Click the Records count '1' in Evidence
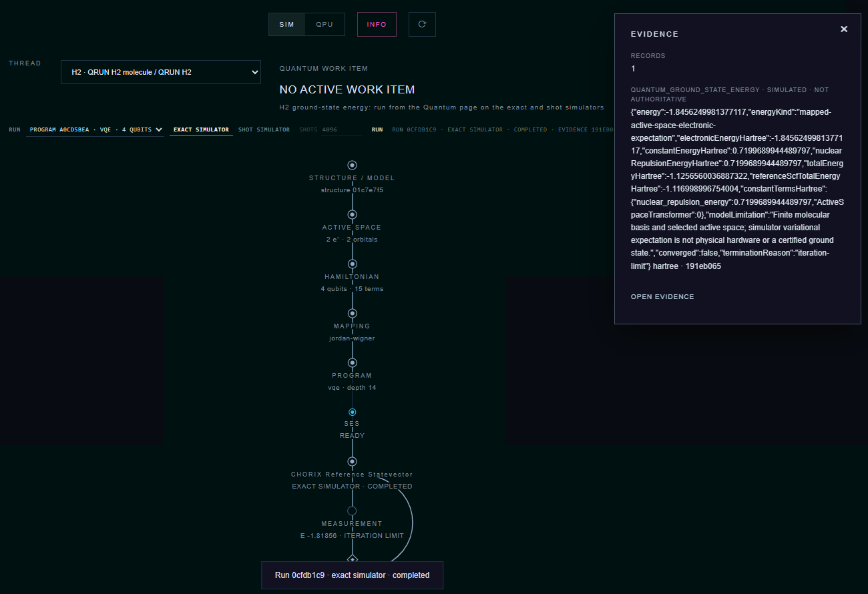This screenshot has width=868, height=594. (634, 69)
